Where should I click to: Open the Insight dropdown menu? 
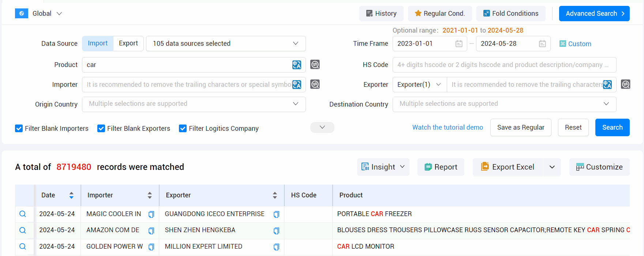coord(383,167)
